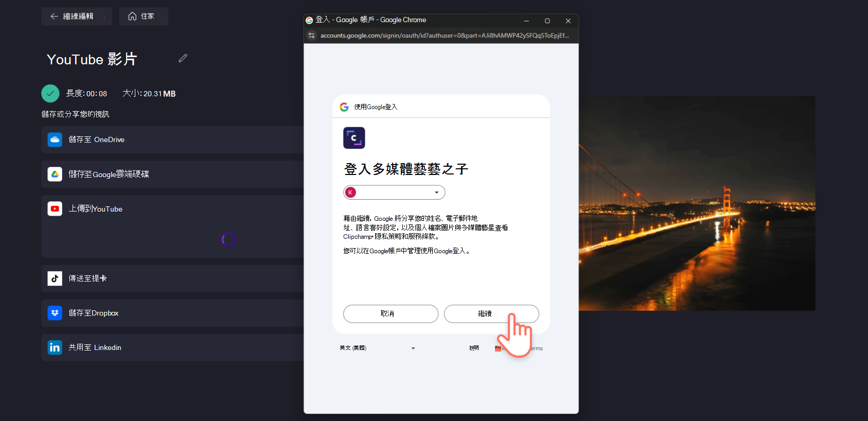Select 共用至 Linkedin option
Image resolution: width=868 pixels, height=421 pixels.
click(x=172, y=347)
